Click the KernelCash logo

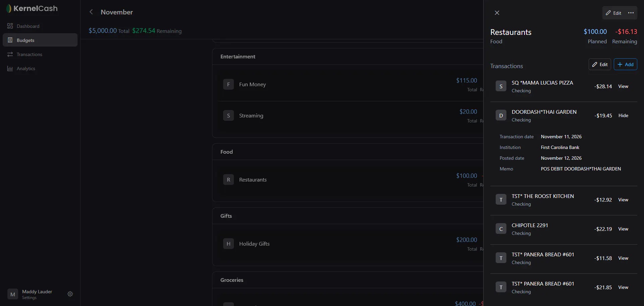[32, 8]
